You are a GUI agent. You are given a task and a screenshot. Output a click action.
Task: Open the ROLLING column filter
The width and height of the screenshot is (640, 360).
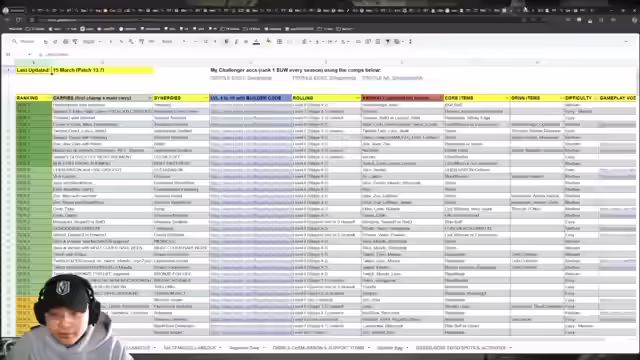click(358, 98)
